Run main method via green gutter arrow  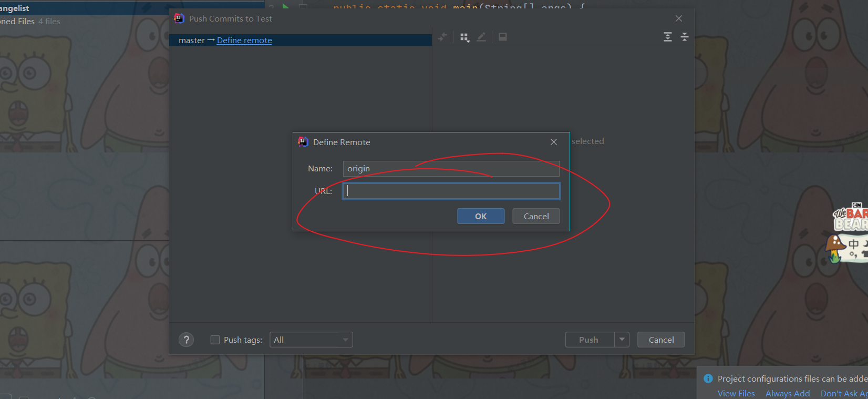[x=285, y=7]
